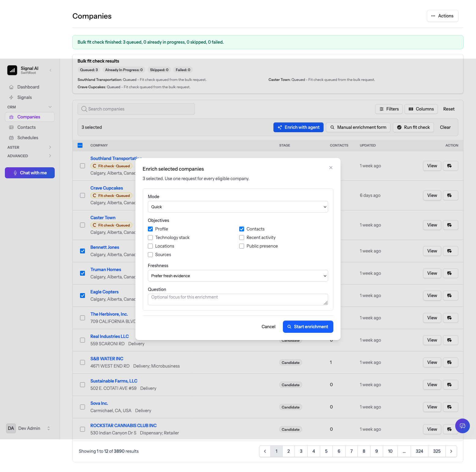
Task: Open Sustainable Farms, LLC link
Action: 114,381
